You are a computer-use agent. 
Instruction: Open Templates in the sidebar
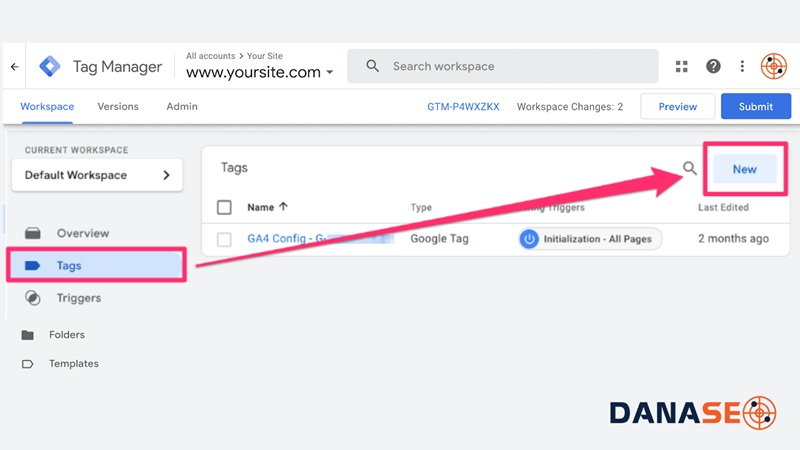pyautogui.click(x=74, y=364)
